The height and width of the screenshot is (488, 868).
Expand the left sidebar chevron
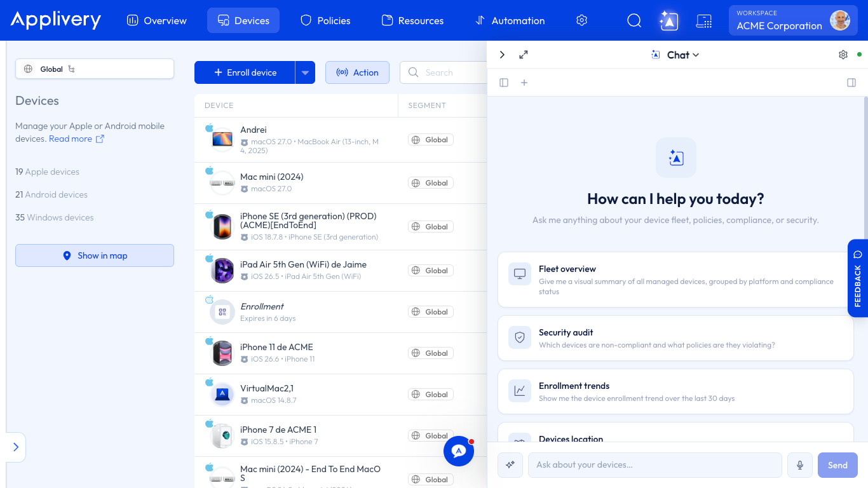point(16,447)
